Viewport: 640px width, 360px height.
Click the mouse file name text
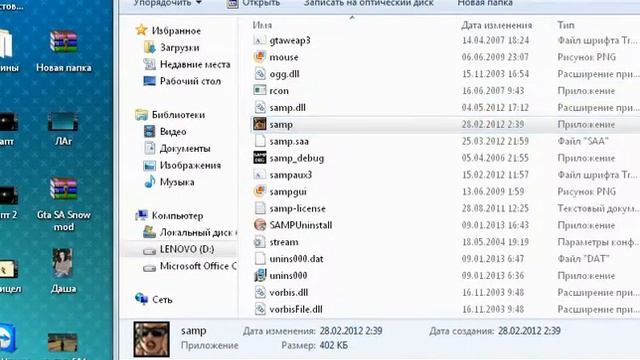click(x=284, y=57)
